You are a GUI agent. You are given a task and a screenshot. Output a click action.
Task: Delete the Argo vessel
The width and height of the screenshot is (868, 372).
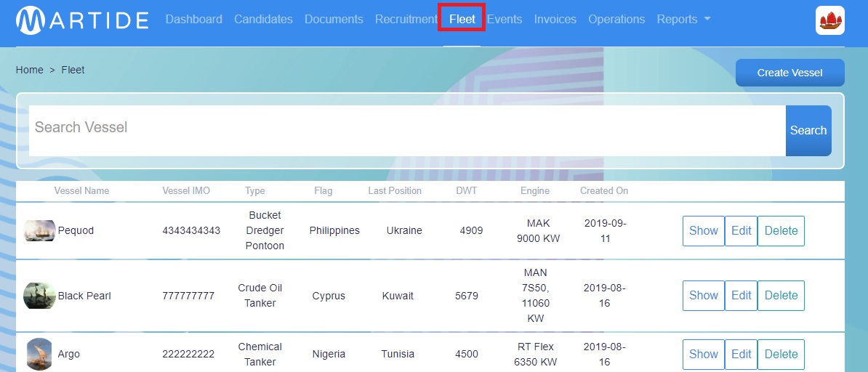tap(781, 355)
